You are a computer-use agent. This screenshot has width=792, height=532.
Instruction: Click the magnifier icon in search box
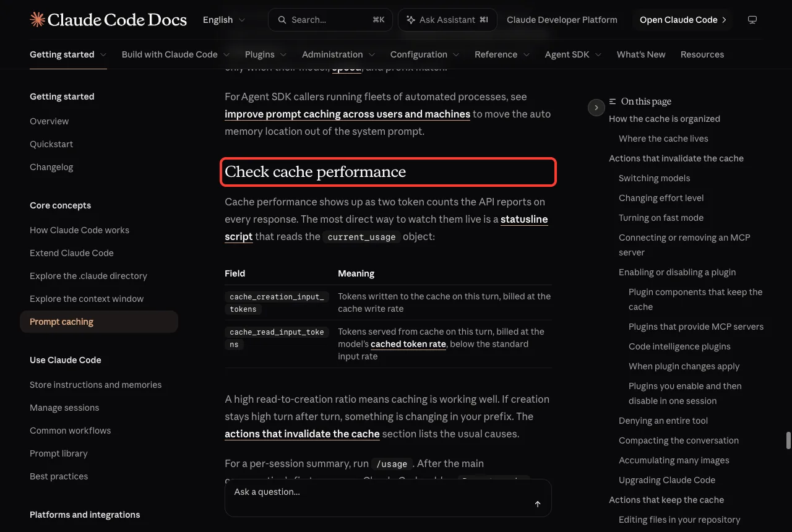(282, 20)
